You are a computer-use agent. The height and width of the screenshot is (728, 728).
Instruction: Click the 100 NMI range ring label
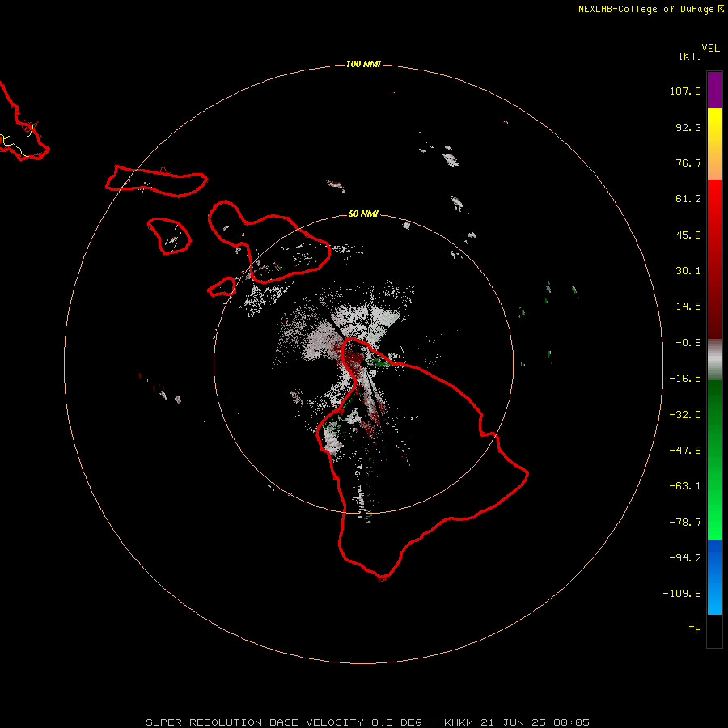click(363, 64)
